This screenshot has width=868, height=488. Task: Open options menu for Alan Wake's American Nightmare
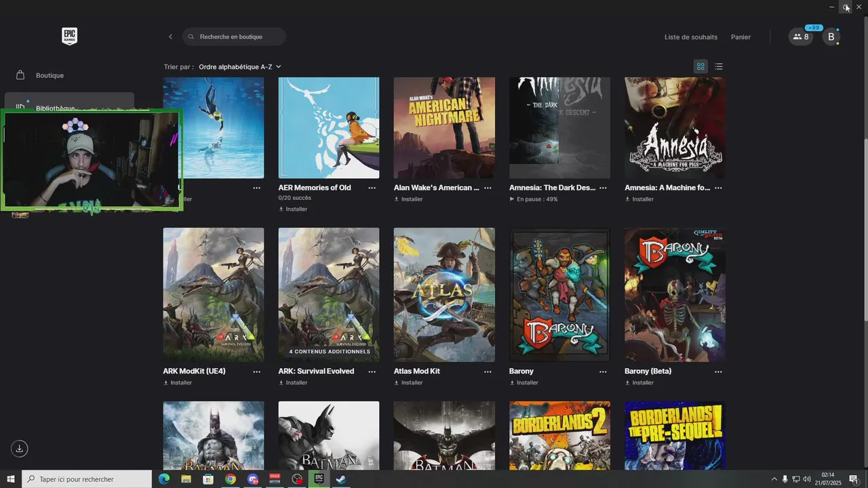[x=488, y=188]
